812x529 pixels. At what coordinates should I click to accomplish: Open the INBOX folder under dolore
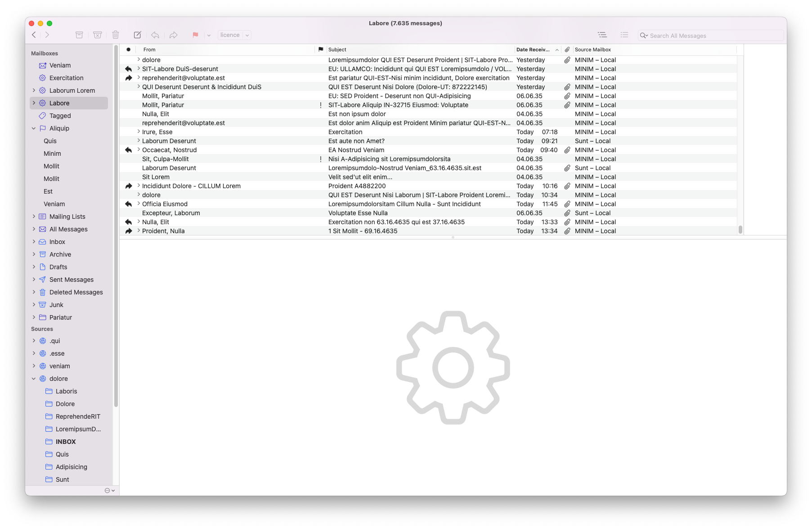tap(66, 442)
